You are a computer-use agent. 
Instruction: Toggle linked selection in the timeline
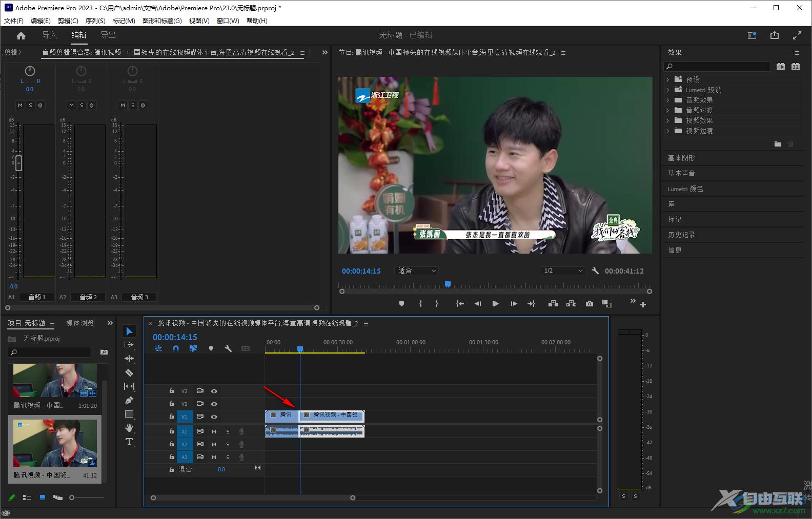[193, 348]
